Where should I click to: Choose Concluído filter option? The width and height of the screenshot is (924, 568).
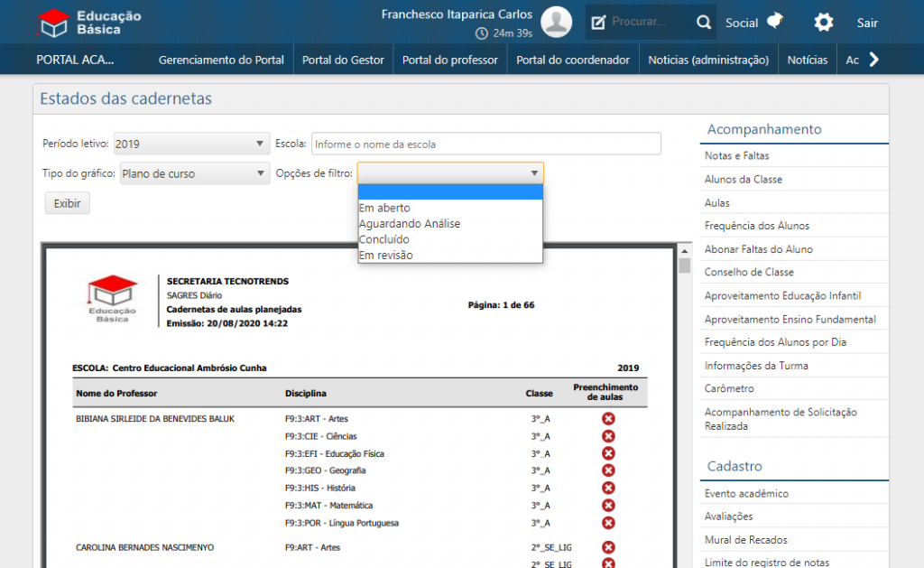click(450, 239)
